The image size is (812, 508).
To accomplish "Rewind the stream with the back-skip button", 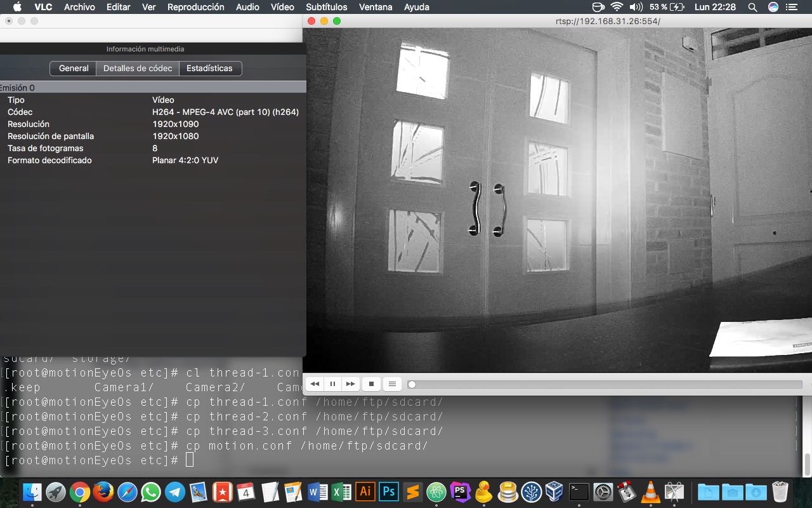I will pyautogui.click(x=315, y=384).
